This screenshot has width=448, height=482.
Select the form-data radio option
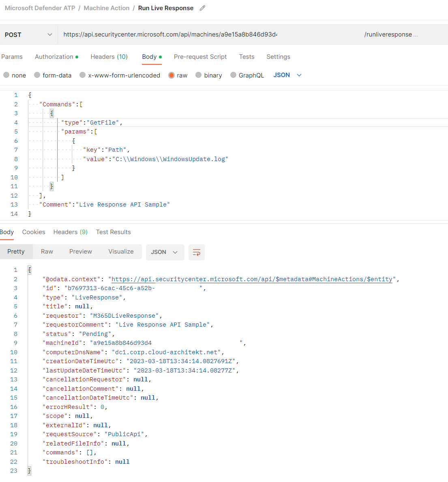click(x=37, y=75)
